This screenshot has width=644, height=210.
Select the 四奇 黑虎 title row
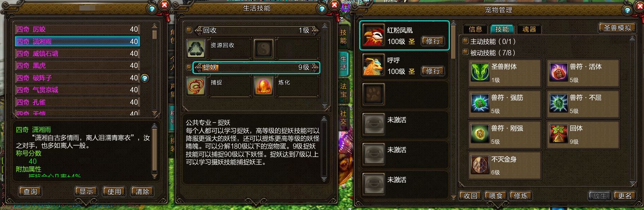(x=77, y=66)
